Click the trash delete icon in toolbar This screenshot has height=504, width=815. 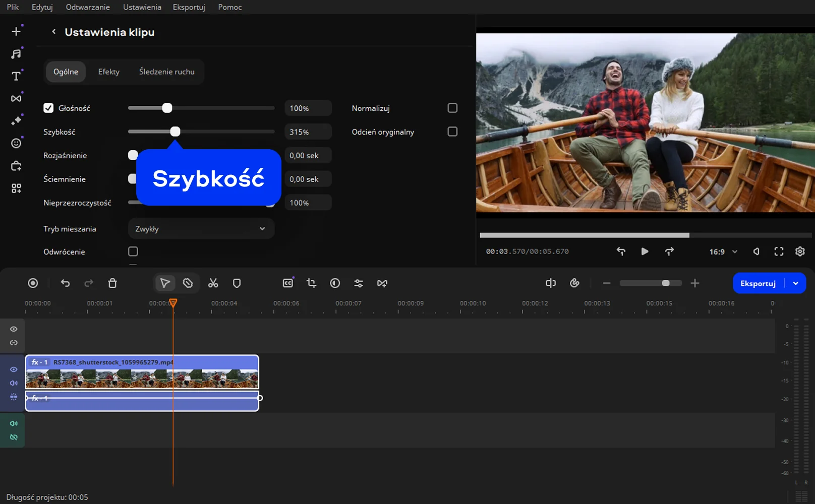pos(112,283)
